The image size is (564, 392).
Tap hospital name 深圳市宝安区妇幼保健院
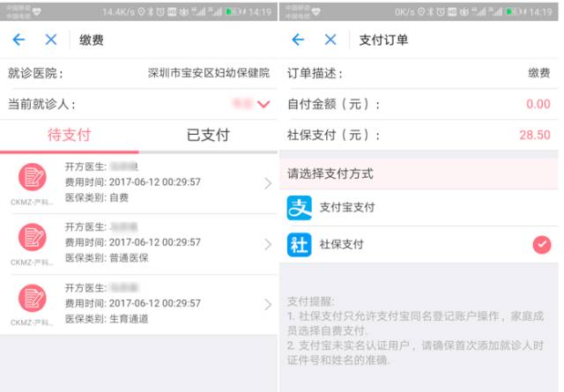(209, 74)
